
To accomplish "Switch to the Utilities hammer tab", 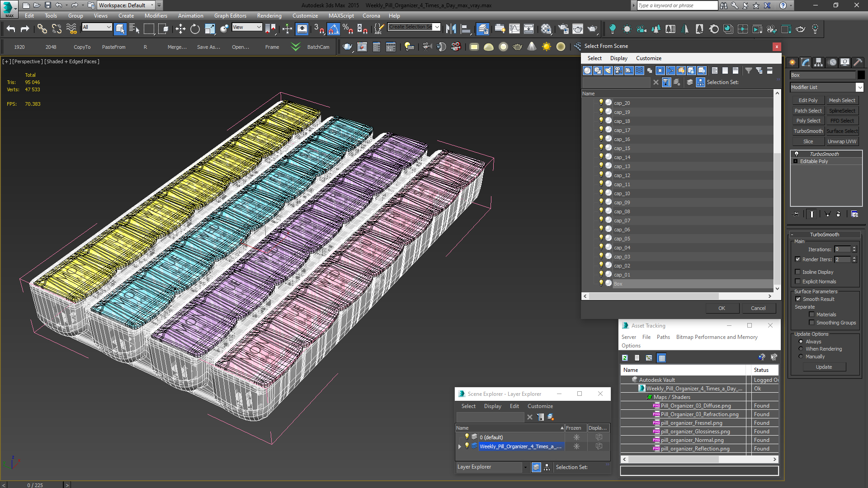I will click(x=858, y=62).
